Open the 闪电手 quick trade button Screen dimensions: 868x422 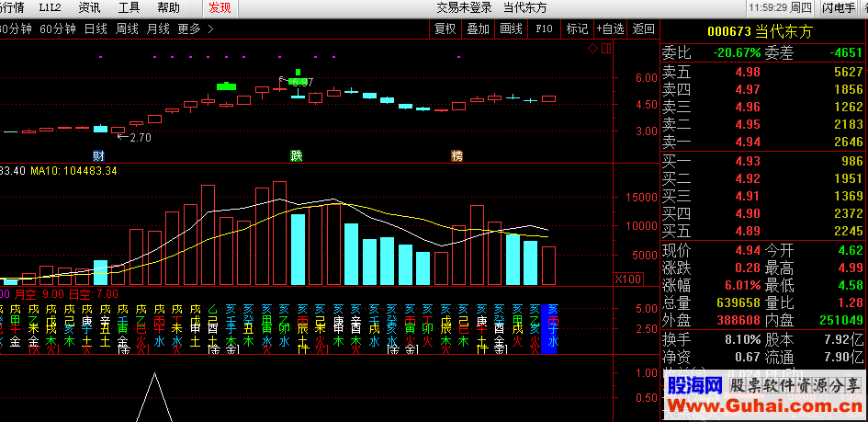pos(838,7)
